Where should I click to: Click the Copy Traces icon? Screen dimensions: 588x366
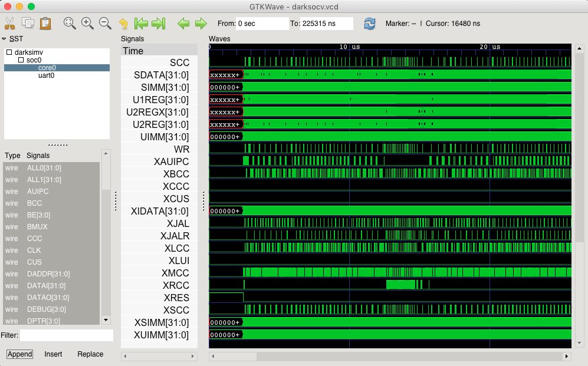click(27, 24)
